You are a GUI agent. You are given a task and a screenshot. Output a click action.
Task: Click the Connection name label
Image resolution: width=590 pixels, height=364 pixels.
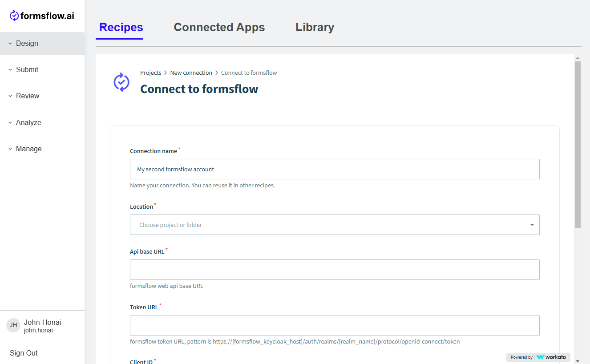[x=154, y=151]
